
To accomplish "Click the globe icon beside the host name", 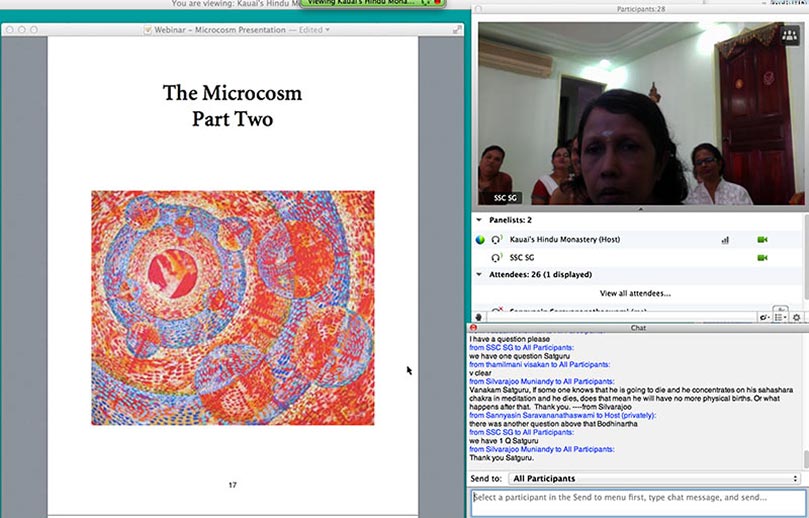I will (x=480, y=240).
